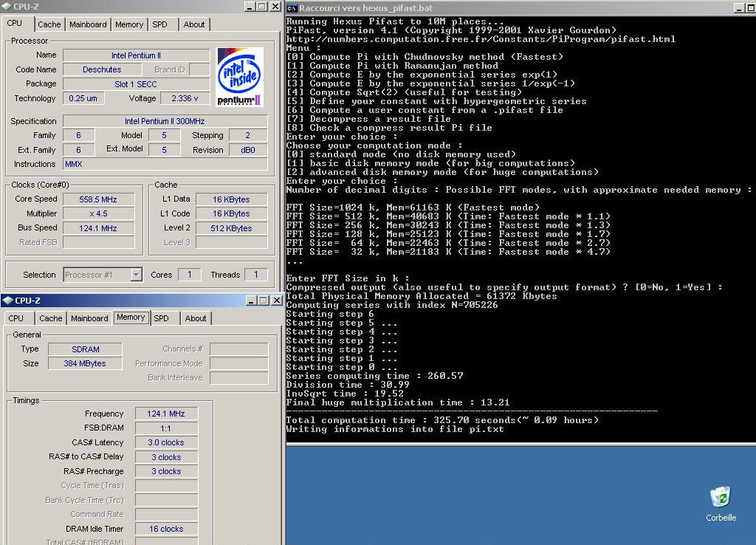Switch to SPD tab in top CPU-Z window
Viewport: 756px width, 545px height.
tap(159, 24)
